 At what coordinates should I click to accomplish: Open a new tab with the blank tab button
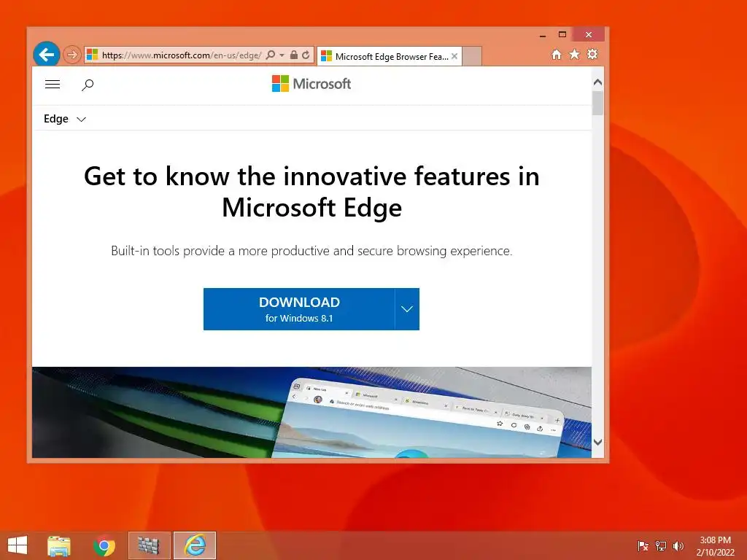tap(472, 56)
